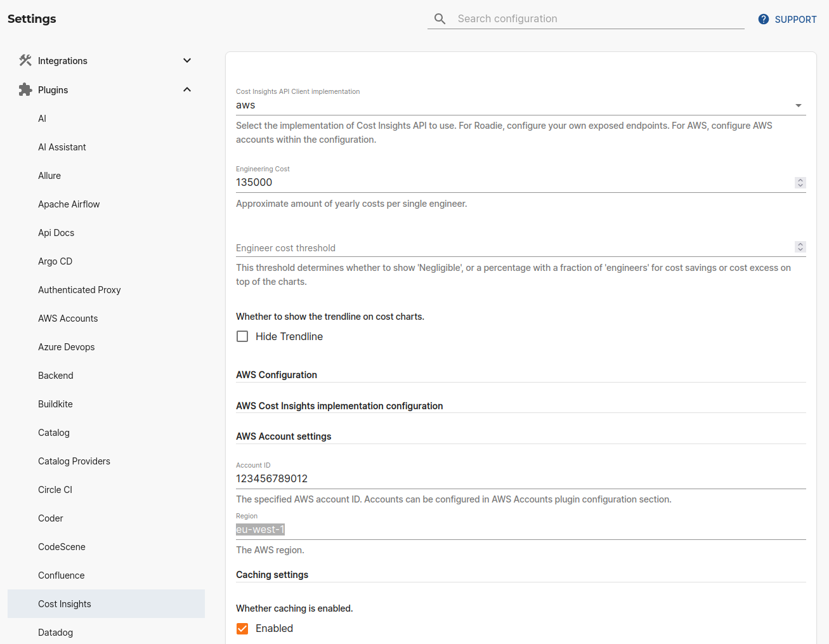Open the Cost Insights API Client implementation dropdown
The height and width of the screenshot is (644, 829).
tap(798, 105)
